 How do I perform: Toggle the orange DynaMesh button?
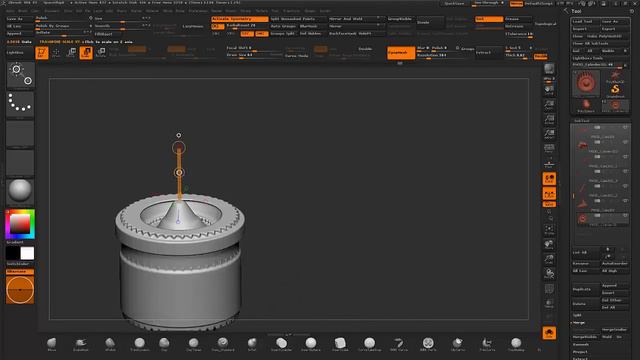401,53
